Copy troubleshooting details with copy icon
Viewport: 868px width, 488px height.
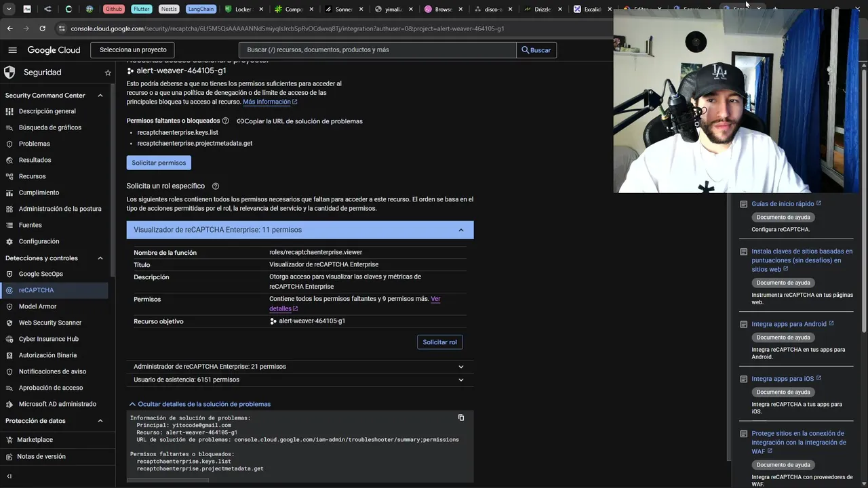pos(461,418)
